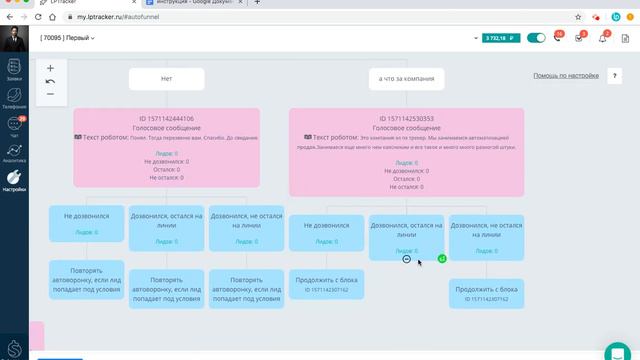This screenshot has height=360, width=640.
Task: Bookmark the page with the star icon
Action: point(578,17)
